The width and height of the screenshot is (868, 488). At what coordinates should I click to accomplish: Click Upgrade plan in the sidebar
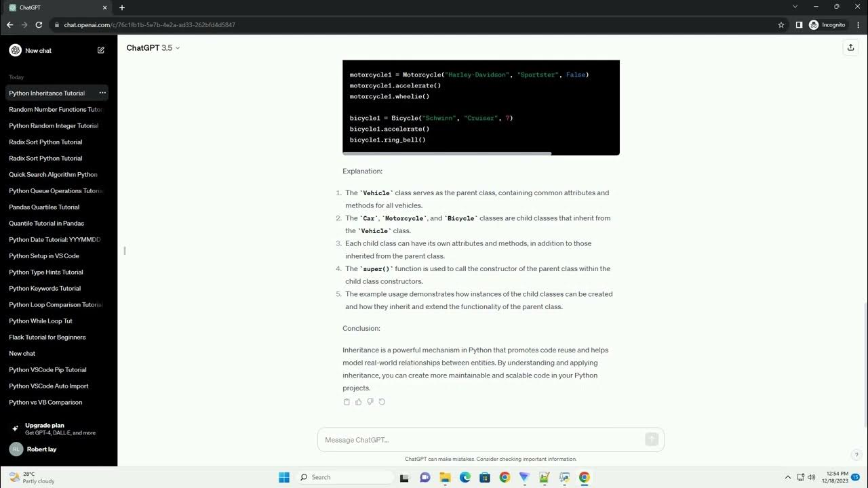(x=58, y=428)
